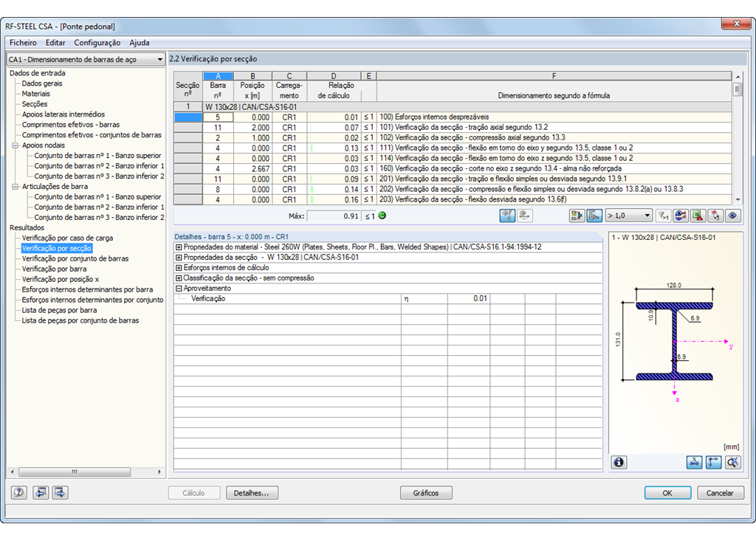This screenshot has width=756, height=541.
Task: Open Verificação por posição x results
Action: pyautogui.click(x=61, y=279)
